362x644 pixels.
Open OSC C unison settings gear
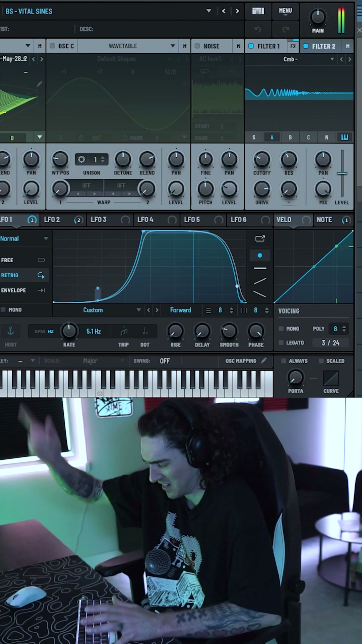(x=81, y=159)
